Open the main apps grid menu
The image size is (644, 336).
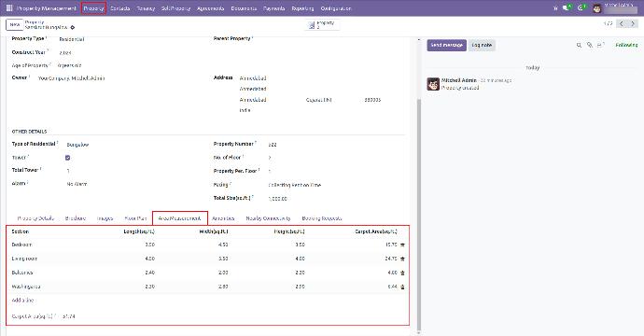click(x=9, y=7)
